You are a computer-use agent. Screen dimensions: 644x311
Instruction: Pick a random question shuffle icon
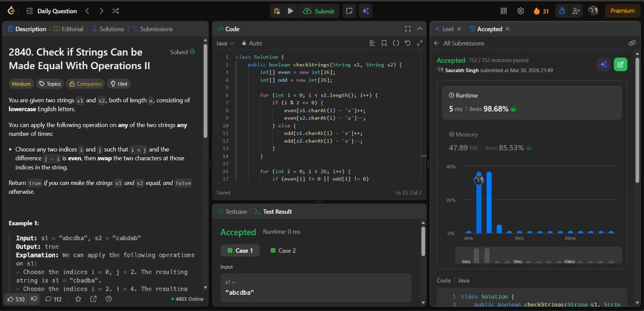[x=116, y=11]
